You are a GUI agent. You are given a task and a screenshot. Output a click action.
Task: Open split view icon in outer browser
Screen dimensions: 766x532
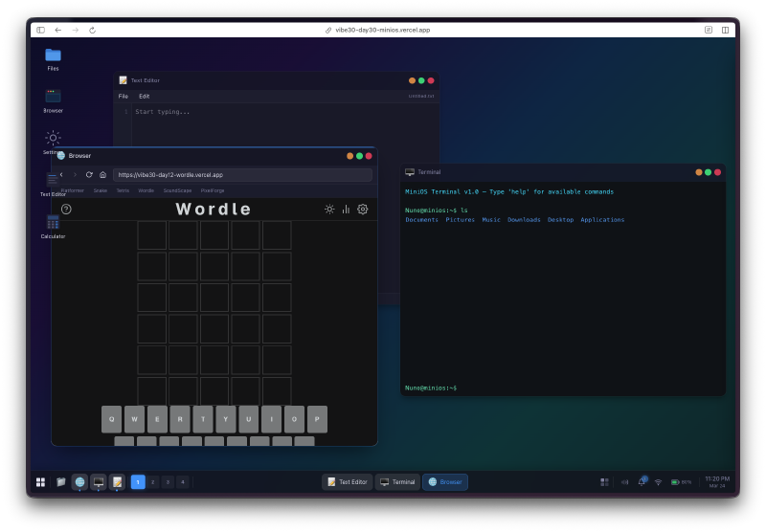click(725, 30)
